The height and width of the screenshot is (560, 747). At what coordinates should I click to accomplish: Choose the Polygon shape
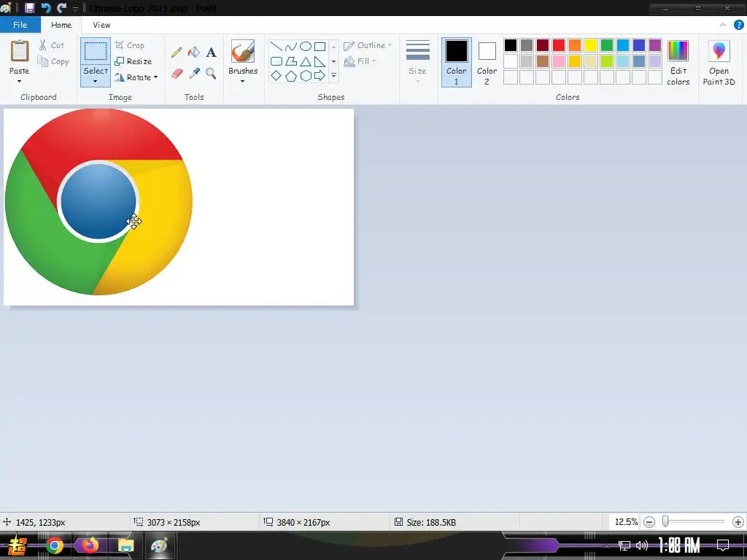tap(290, 61)
